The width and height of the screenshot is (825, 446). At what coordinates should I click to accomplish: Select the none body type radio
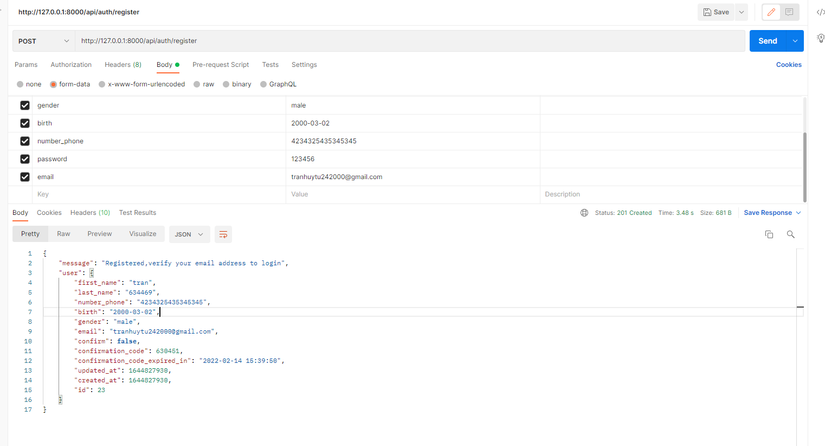20,84
